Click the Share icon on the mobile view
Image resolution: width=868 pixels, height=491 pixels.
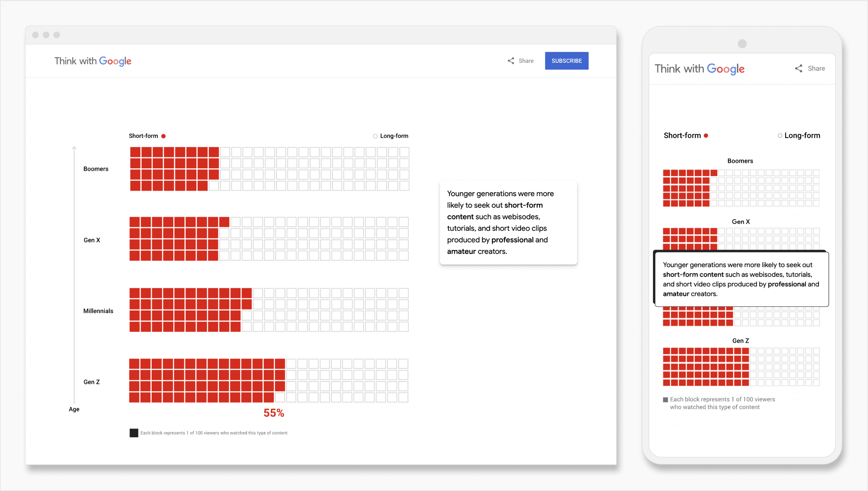798,68
